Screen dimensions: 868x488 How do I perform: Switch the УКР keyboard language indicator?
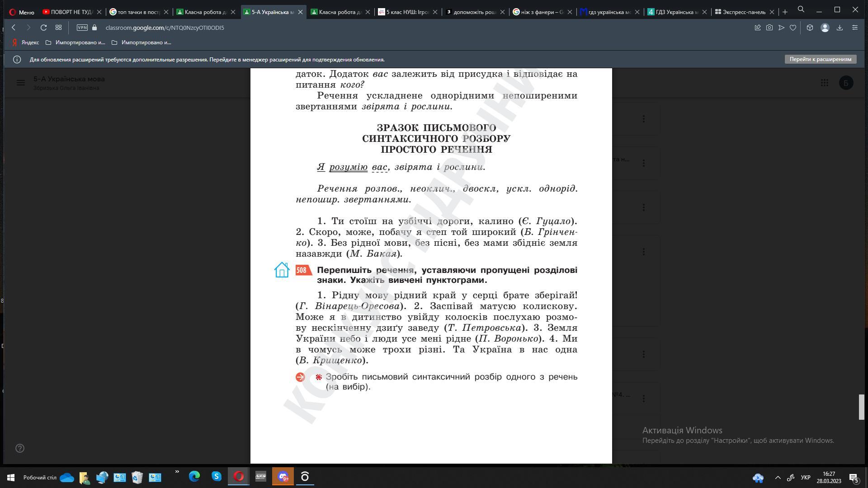tap(805, 478)
